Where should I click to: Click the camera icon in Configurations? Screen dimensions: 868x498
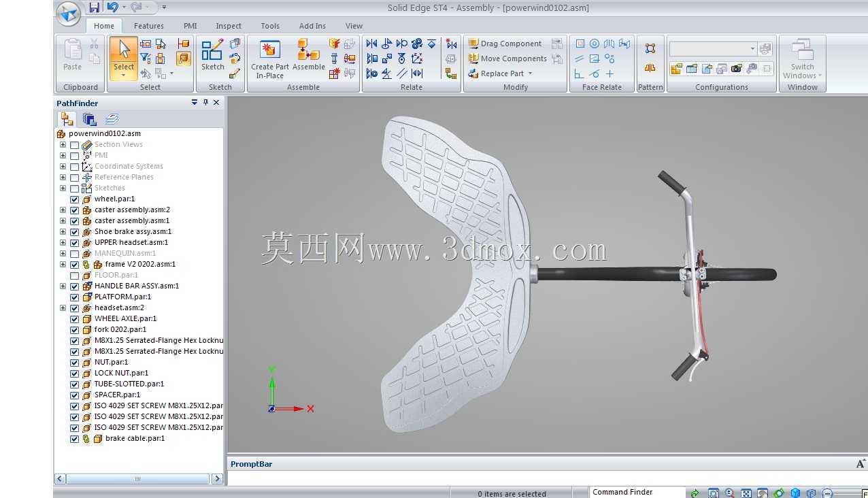(737, 69)
